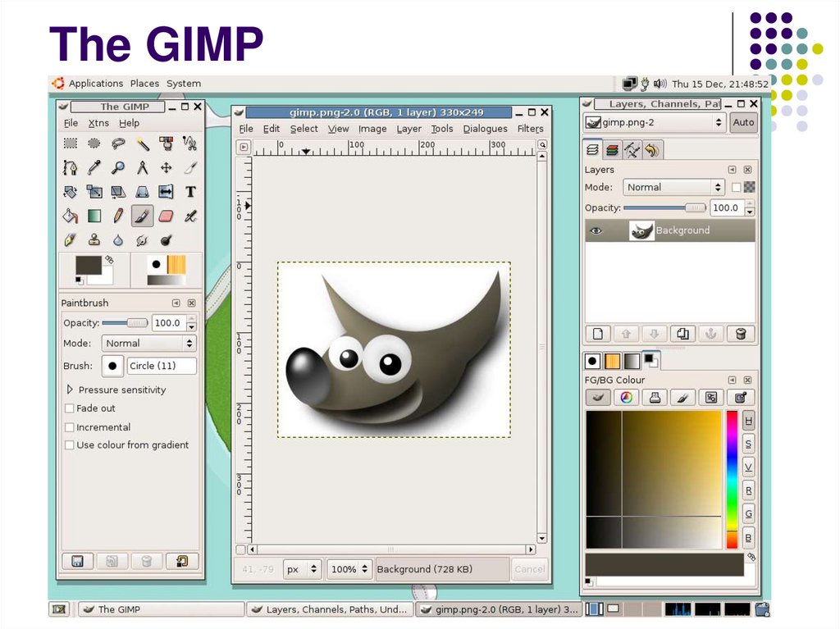Open the 100% zoom dropdown
The width and height of the screenshot is (840, 629).
coord(349,569)
